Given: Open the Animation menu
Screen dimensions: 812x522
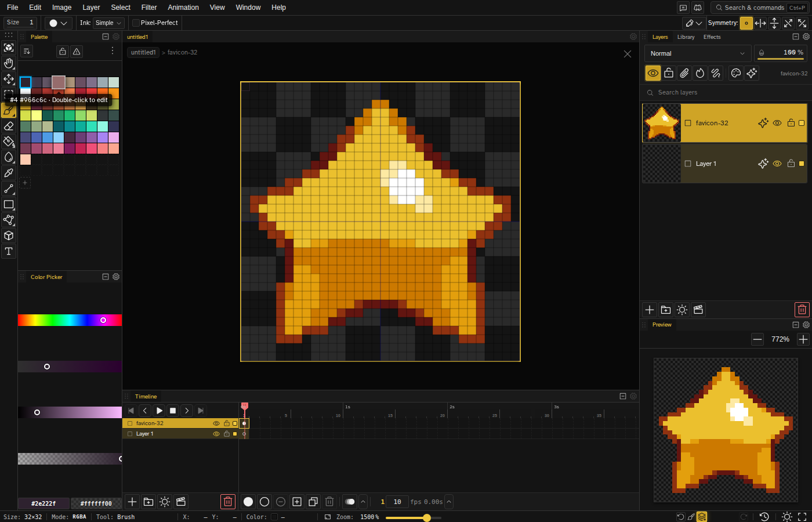Looking at the screenshot, I should (183, 8).
